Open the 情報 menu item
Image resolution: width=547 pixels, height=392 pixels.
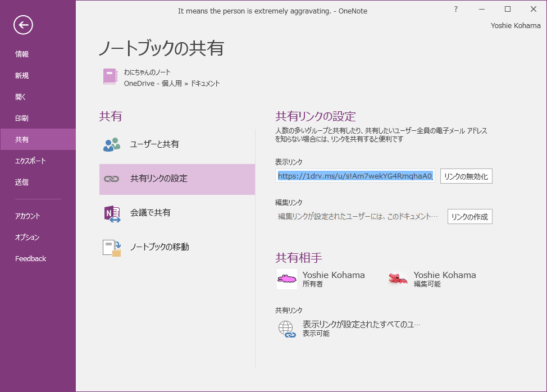38,54
